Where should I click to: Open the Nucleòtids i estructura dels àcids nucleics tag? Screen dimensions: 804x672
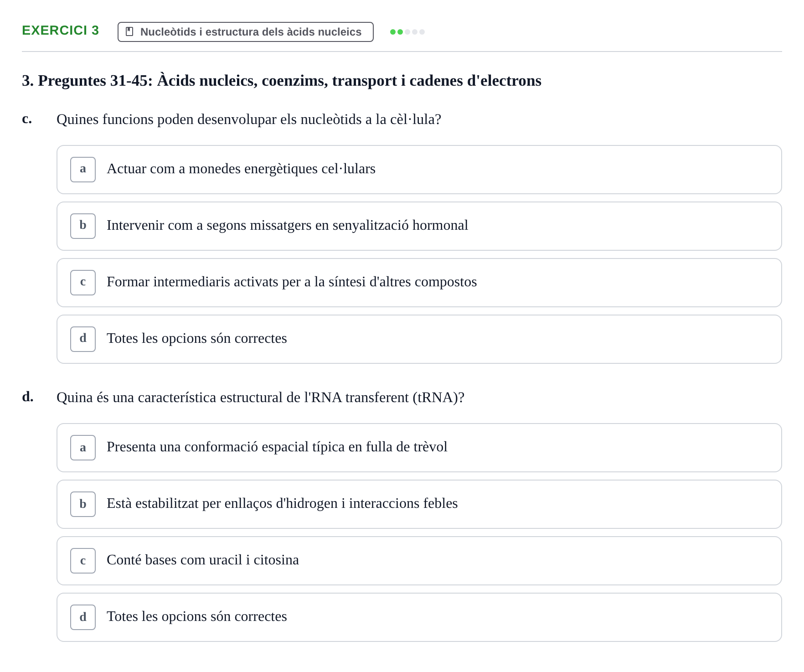click(x=246, y=32)
